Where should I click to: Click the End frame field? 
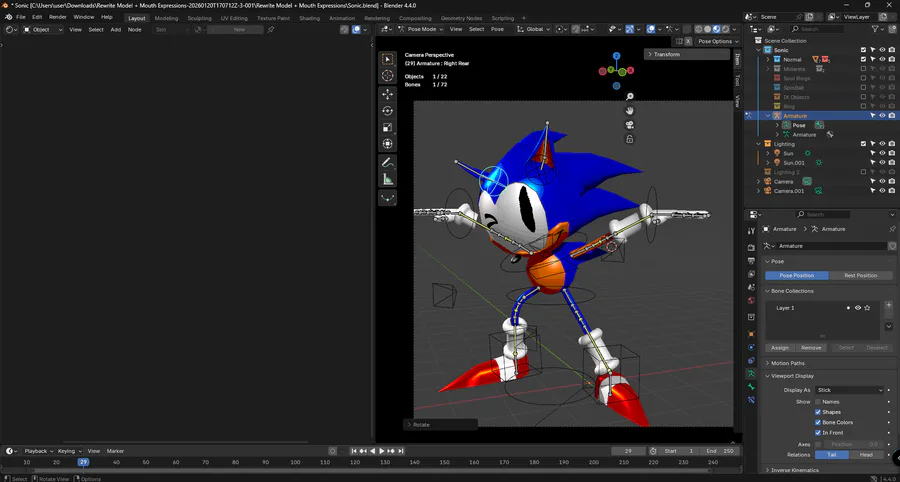719,451
